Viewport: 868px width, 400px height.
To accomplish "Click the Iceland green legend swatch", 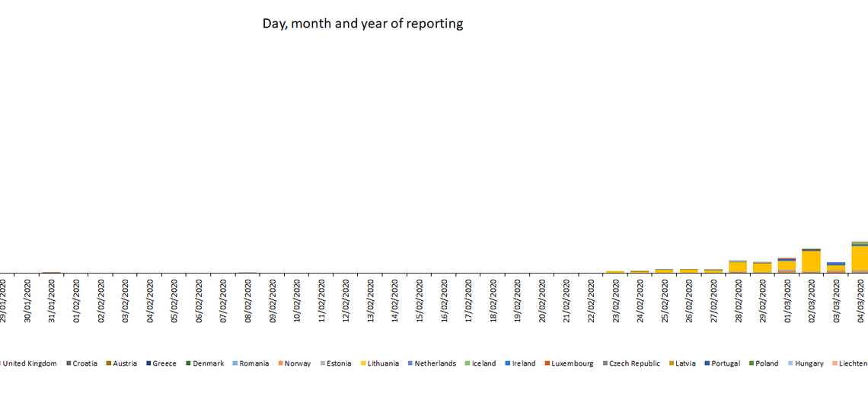I will click(468, 363).
